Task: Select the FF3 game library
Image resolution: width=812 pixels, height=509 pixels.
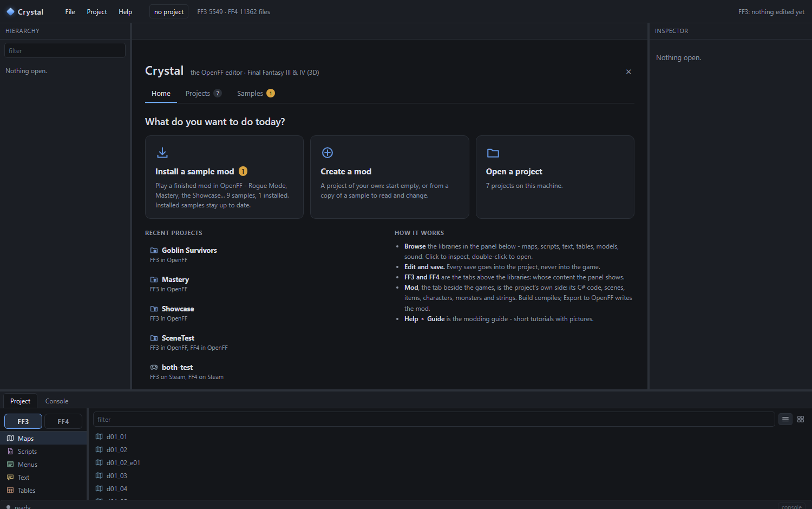Action: coord(23,421)
